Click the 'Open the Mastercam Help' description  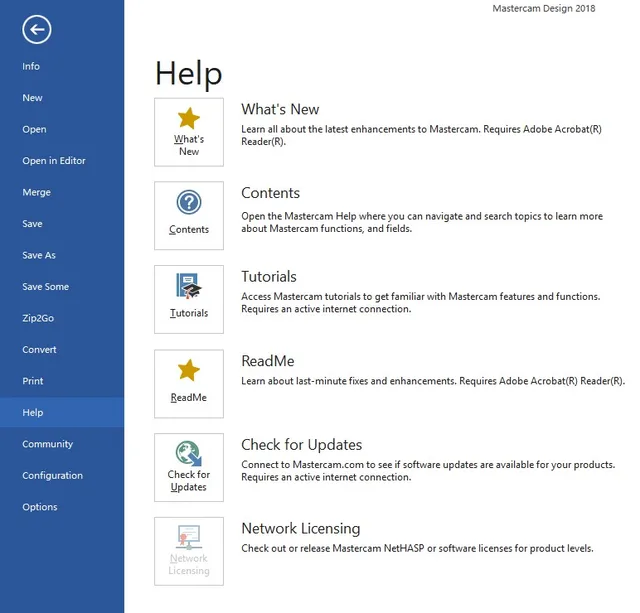pos(422,222)
